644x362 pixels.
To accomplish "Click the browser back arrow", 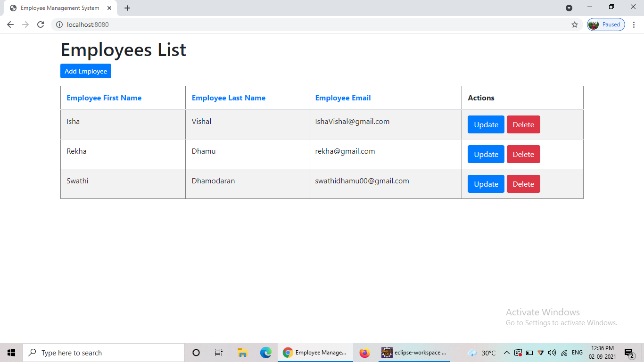I will pyautogui.click(x=10, y=25).
